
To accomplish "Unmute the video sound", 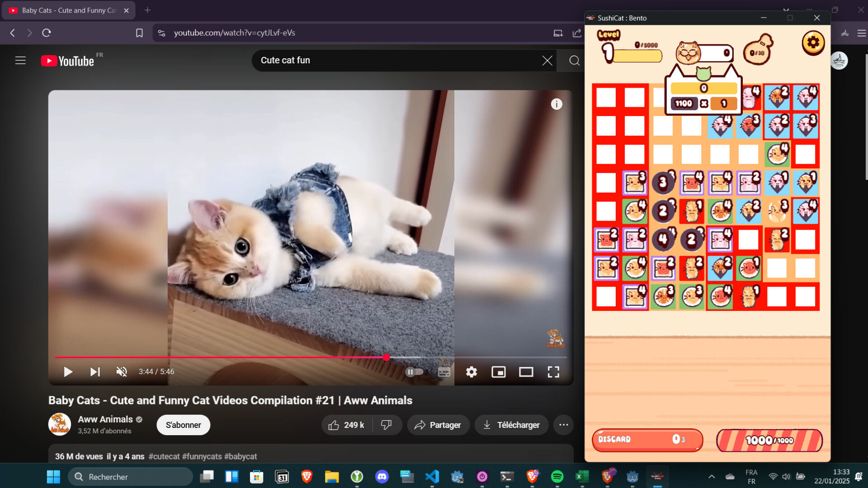I will pos(121,371).
